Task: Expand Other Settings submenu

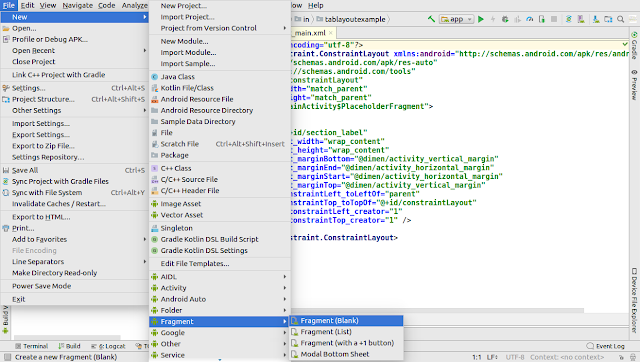Action: [x=75, y=110]
